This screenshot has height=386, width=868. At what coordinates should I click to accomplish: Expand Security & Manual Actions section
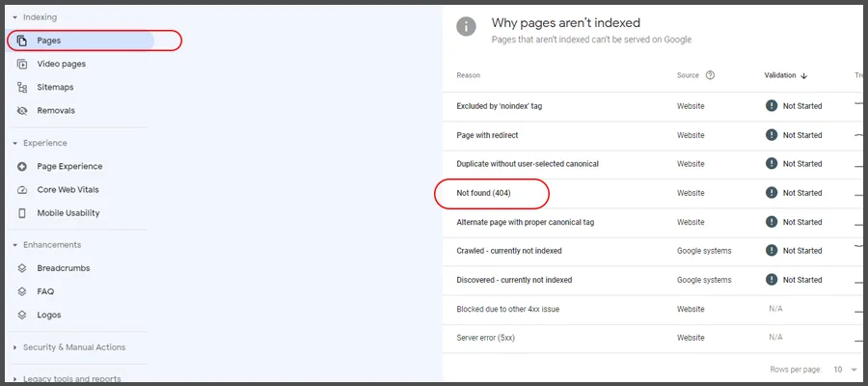(14, 347)
